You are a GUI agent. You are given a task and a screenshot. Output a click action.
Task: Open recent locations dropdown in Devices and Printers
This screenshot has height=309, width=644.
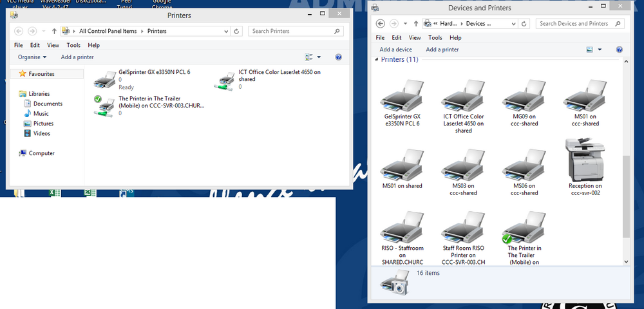pos(405,24)
